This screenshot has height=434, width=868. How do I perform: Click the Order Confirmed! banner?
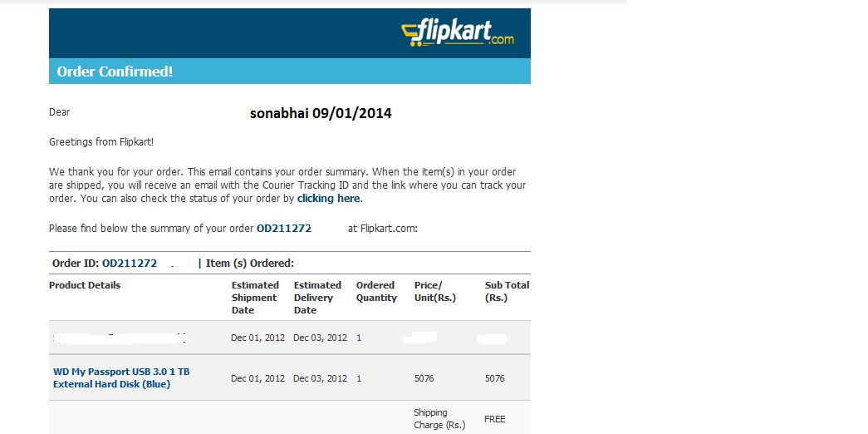(290, 72)
